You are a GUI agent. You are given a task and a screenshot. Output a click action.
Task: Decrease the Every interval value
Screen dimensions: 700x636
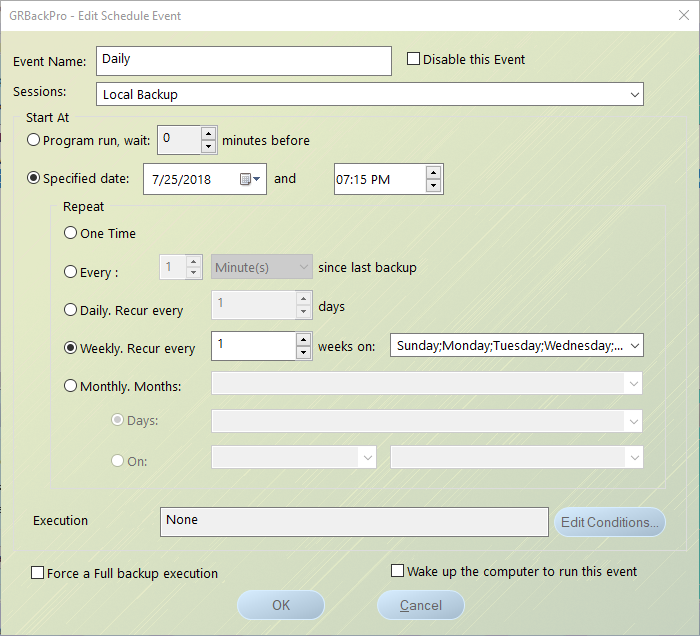pos(193,272)
